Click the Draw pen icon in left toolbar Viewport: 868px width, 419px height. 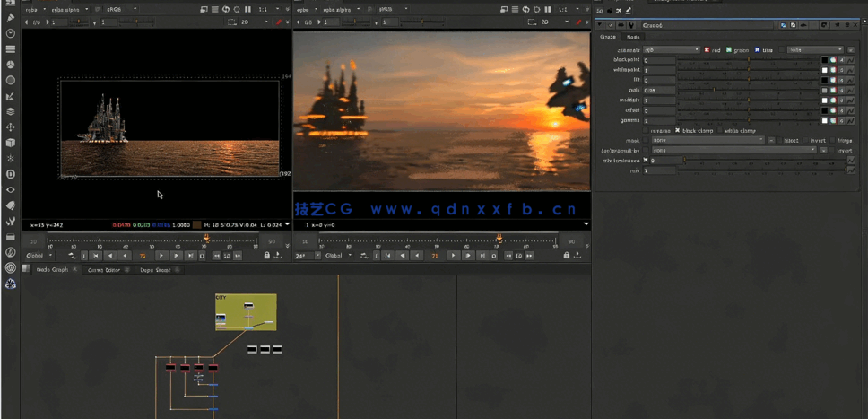tap(11, 18)
